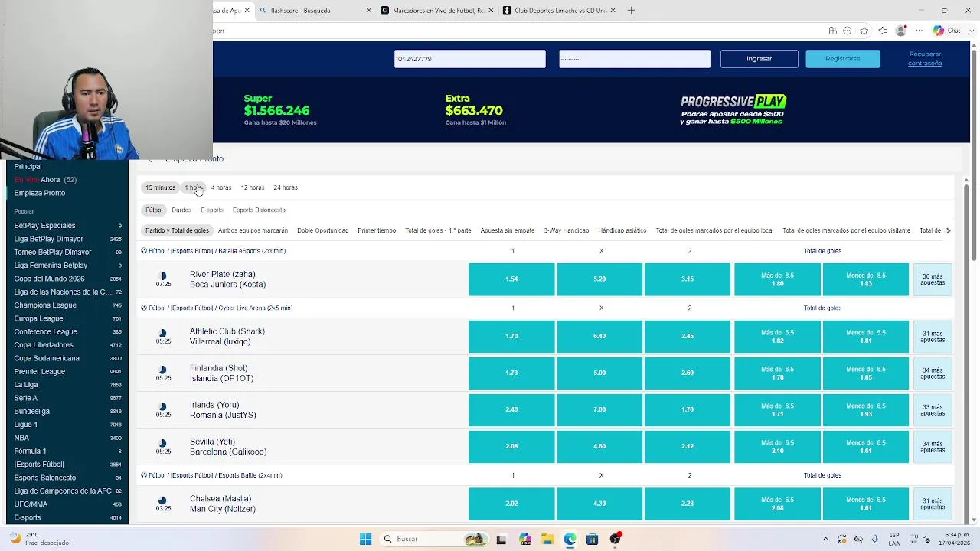Click the Ingresar login button

coord(759,59)
